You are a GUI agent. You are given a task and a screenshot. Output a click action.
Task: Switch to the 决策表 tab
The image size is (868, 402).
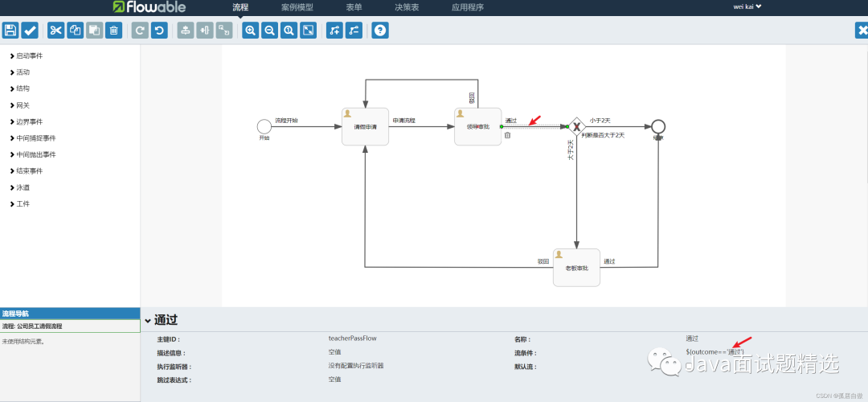[407, 7]
